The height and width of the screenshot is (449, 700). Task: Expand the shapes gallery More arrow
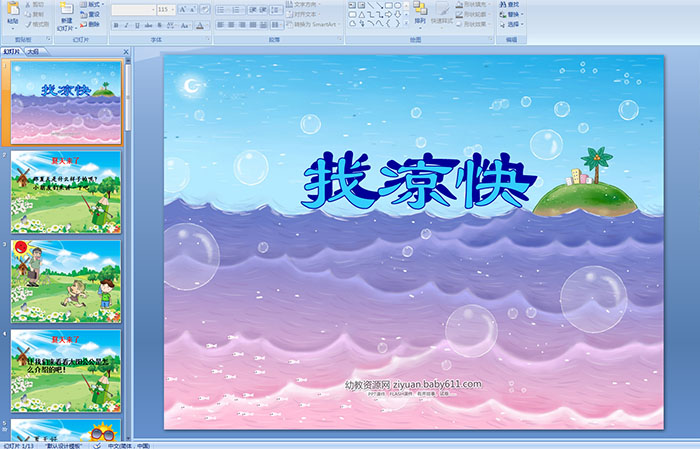pos(406,24)
